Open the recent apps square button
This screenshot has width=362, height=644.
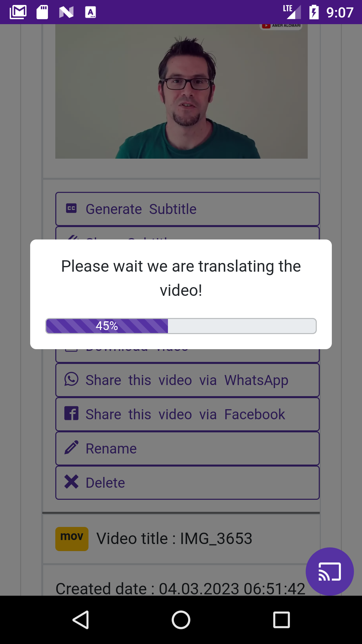click(282, 620)
